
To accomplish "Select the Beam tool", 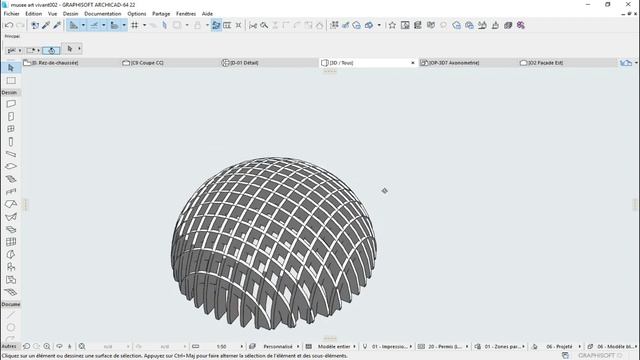I will tap(11, 154).
